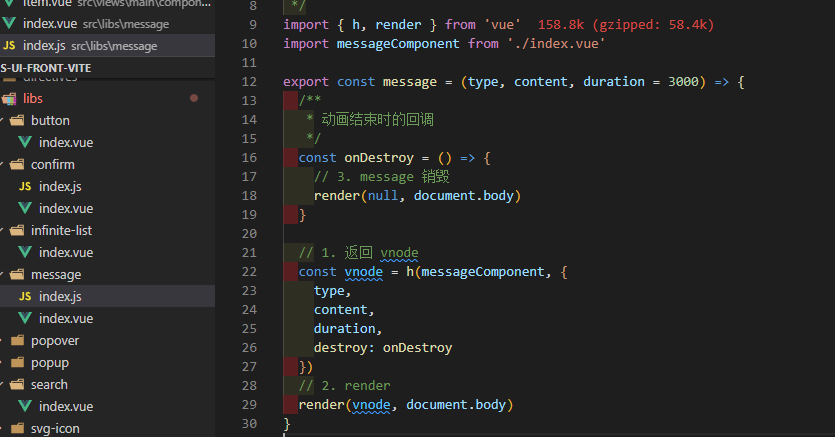The width and height of the screenshot is (835, 437).
Task: Click line number 12 in gutter
Action: [x=249, y=81]
